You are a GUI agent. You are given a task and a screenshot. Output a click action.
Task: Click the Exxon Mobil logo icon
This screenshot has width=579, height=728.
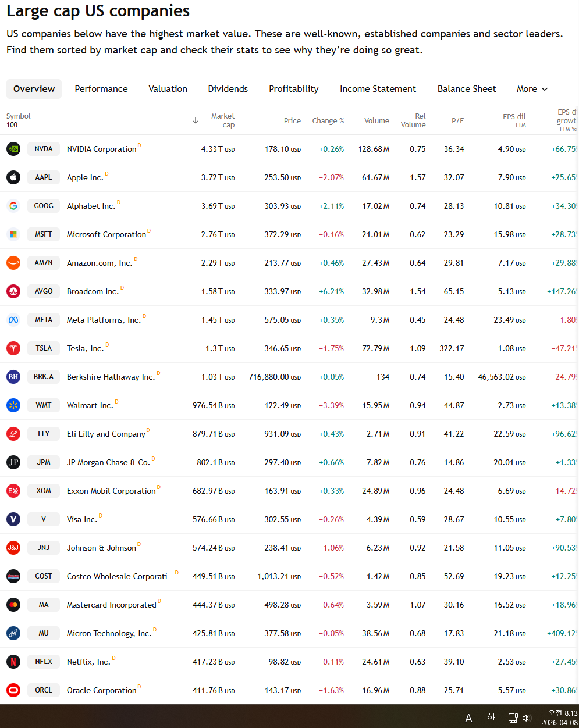pos(13,491)
